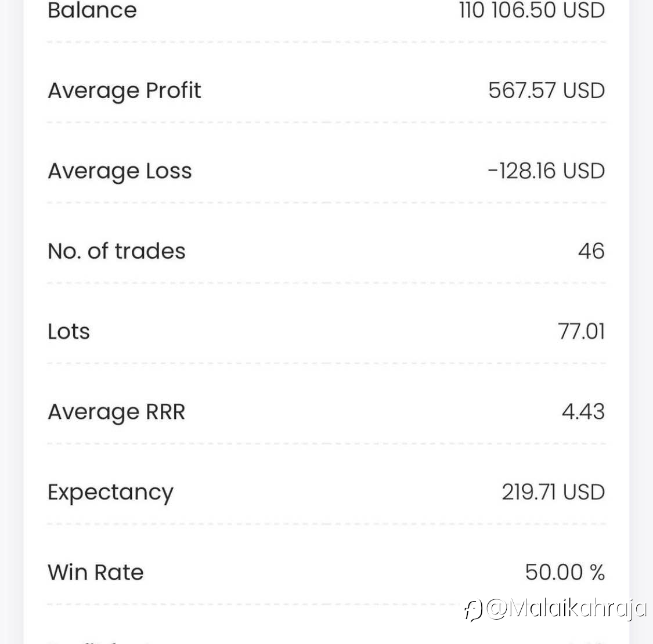Viewport: 653px width, 644px height.
Task: Select the No. of trades label
Action: pyautogui.click(x=117, y=251)
